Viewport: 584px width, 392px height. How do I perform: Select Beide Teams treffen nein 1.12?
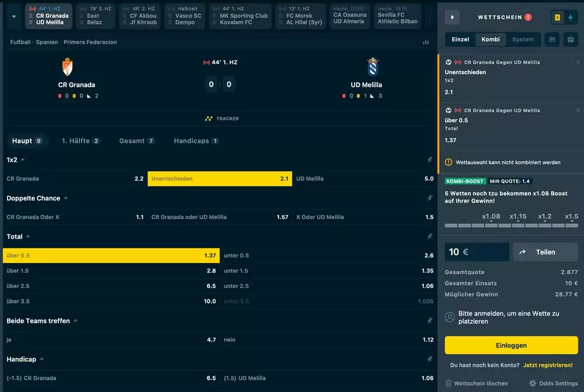coord(328,339)
